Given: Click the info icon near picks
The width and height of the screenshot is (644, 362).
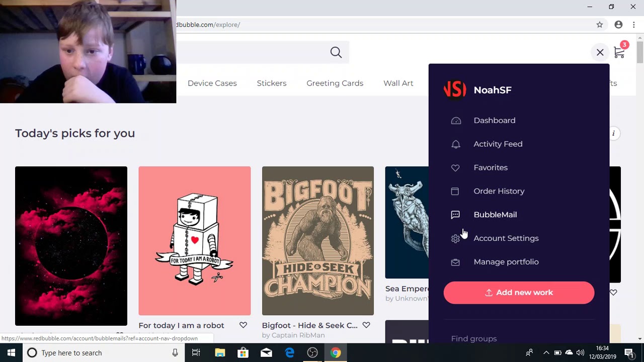Looking at the screenshot, I should (x=613, y=133).
